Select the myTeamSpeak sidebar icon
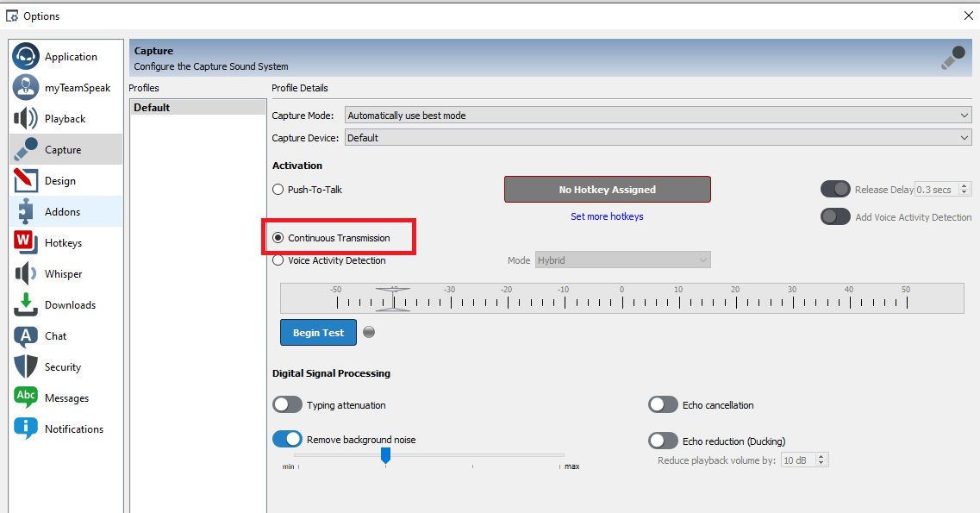The image size is (980, 513). point(26,88)
